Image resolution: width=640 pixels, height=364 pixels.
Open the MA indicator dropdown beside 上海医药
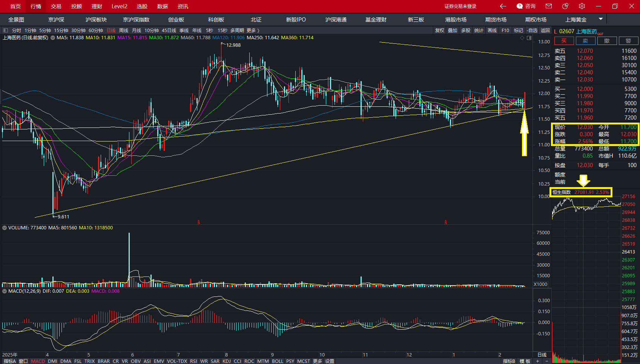[x=53, y=38]
